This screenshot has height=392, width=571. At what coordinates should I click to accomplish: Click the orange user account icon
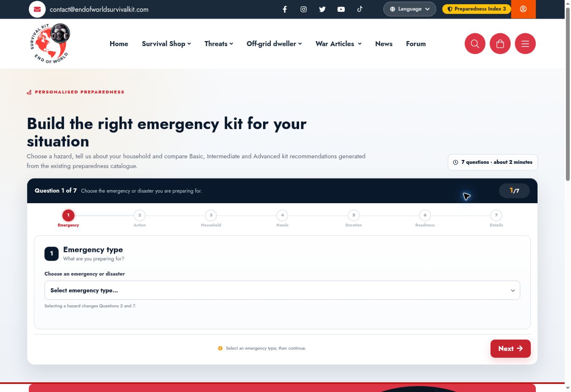click(x=524, y=9)
